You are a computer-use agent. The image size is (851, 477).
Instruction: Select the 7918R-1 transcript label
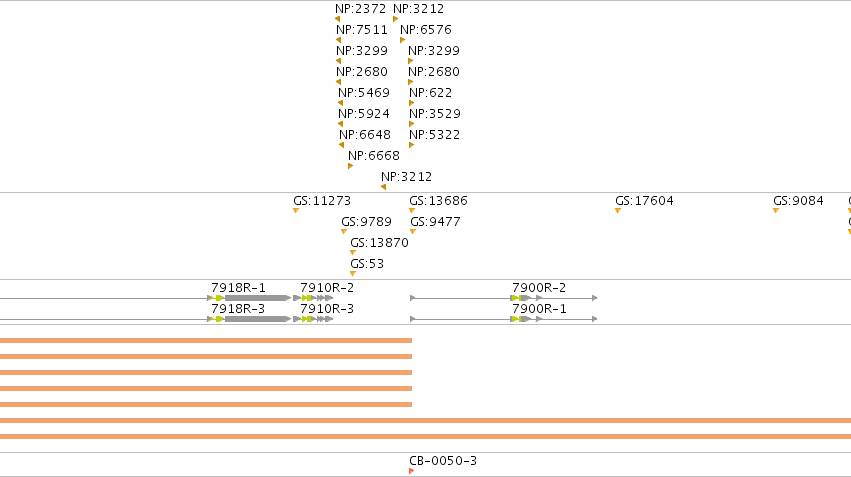pyautogui.click(x=238, y=288)
